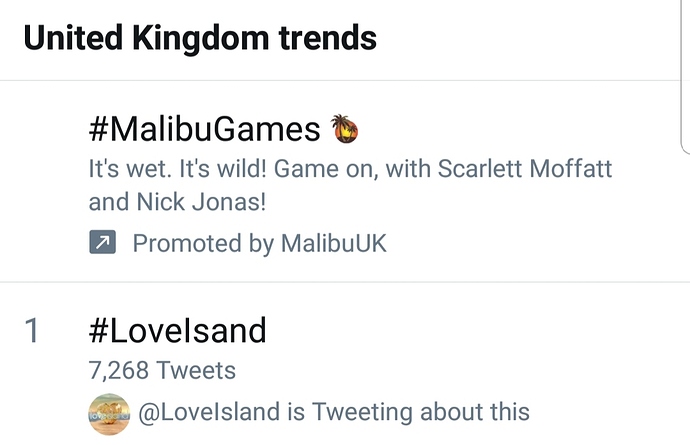Select the Scarlett Moffatt mention text
Screen dimensions: 690x445
(525, 169)
